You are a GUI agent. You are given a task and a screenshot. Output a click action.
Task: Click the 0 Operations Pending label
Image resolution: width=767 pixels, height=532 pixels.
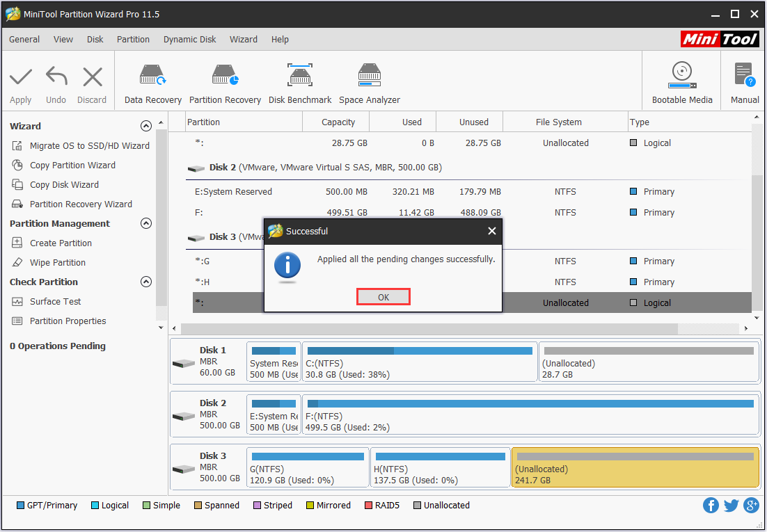click(x=58, y=346)
